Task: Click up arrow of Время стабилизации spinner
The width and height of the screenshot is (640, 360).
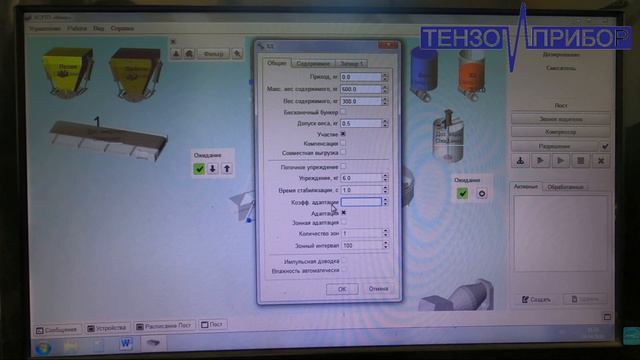Action: pos(385,188)
